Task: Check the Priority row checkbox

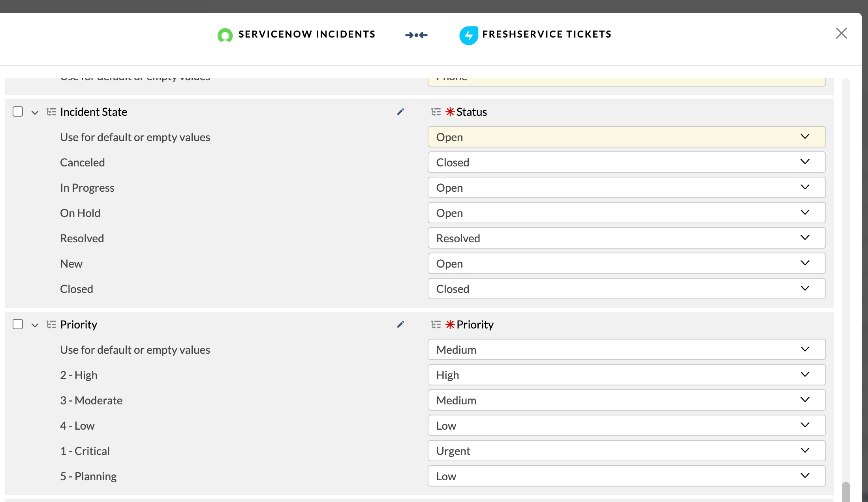Action: pos(18,324)
